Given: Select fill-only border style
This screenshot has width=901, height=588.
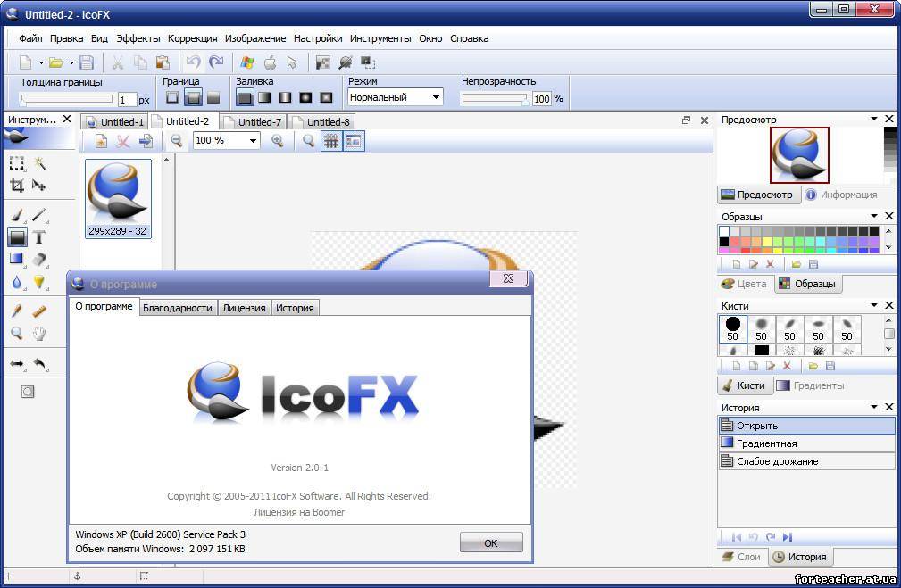Looking at the screenshot, I should pyautogui.click(x=213, y=97).
